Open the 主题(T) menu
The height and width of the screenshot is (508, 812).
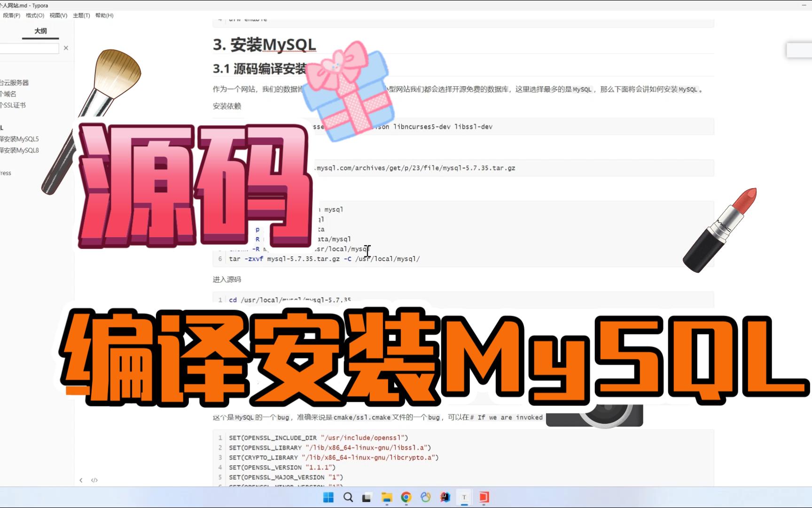[81, 16]
